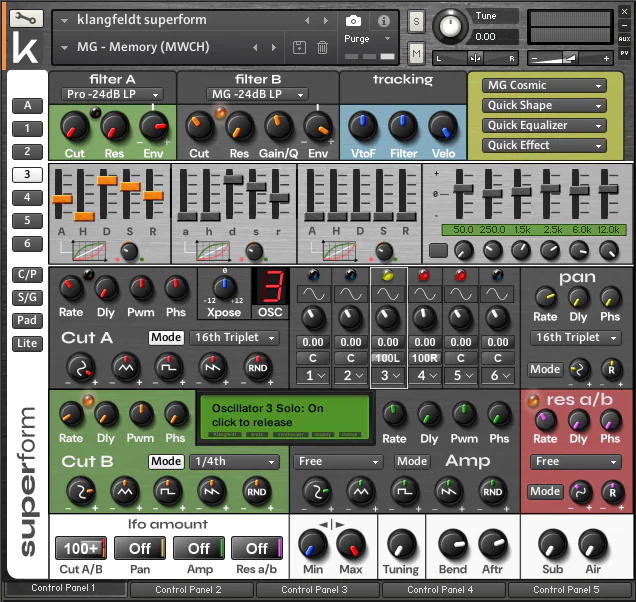Viewport: 636px width, 602px height.
Task: Expand the Quick Equalizer dropdown
Action: coord(545,125)
